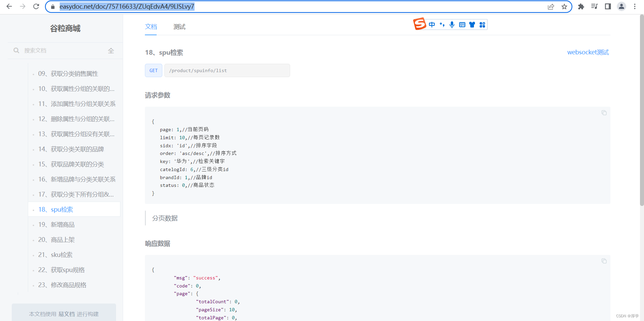
Task: Activate Sogou voice input microphone
Action: pyautogui.click(x=452, y=24)
